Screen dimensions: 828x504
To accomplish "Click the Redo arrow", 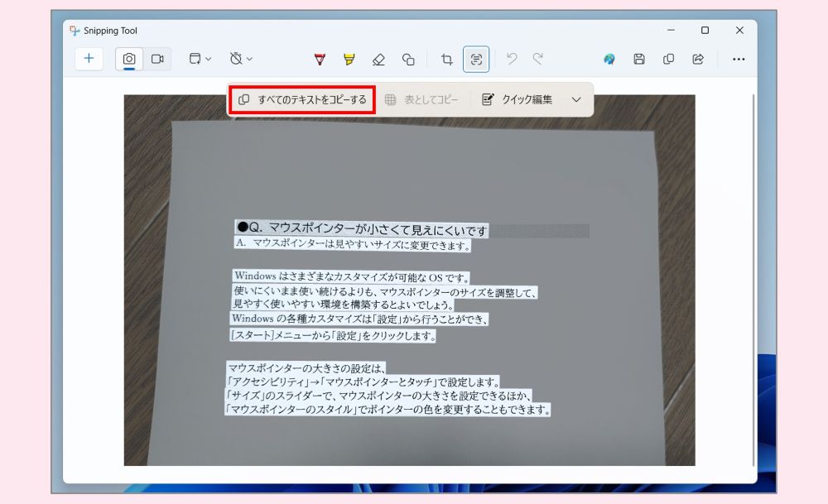I will pos(538,59).
